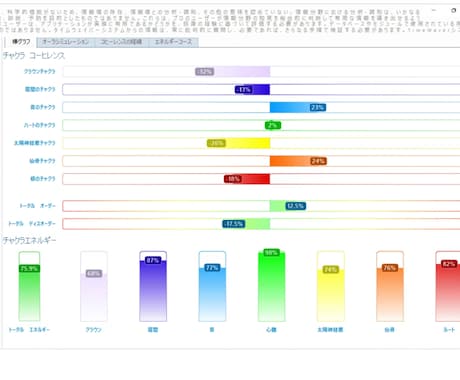Click the トータル オーダー row label
The height and width of the screenshot is (380, 460).
(x=37, y=206)
